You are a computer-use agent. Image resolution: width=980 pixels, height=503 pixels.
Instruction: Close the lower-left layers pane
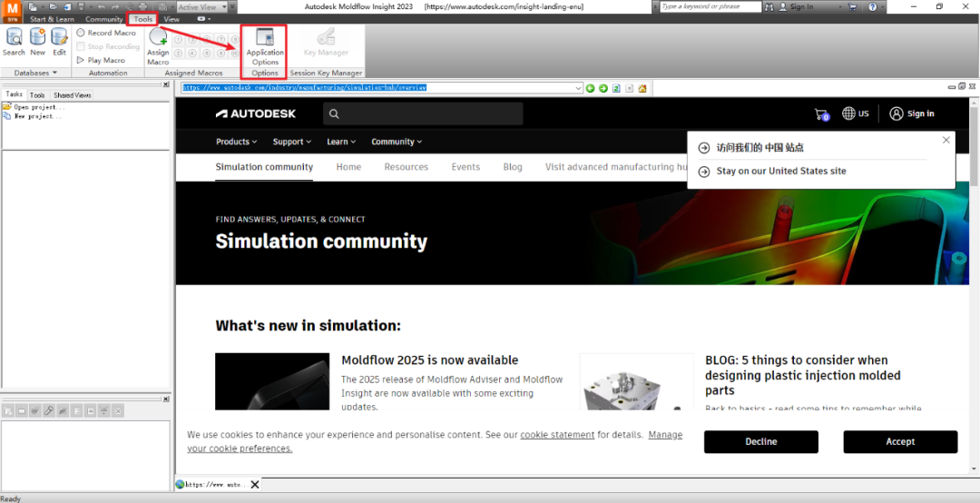point(166,399)
